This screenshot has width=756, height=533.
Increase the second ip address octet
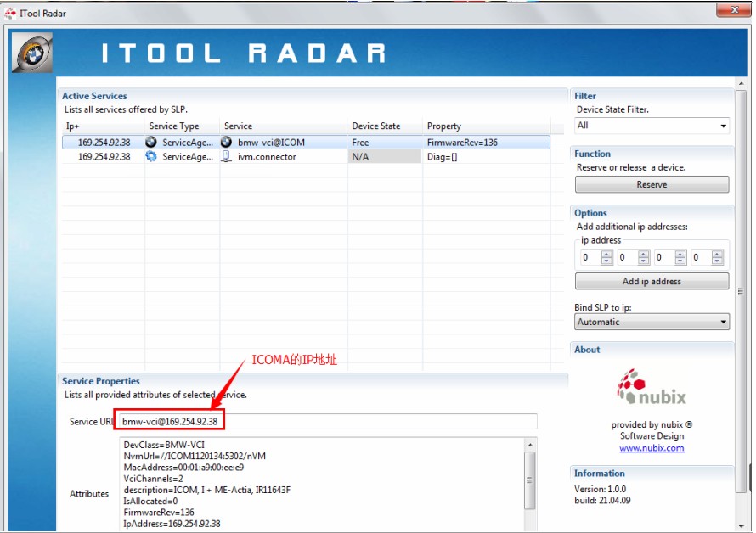coord(643,254)
